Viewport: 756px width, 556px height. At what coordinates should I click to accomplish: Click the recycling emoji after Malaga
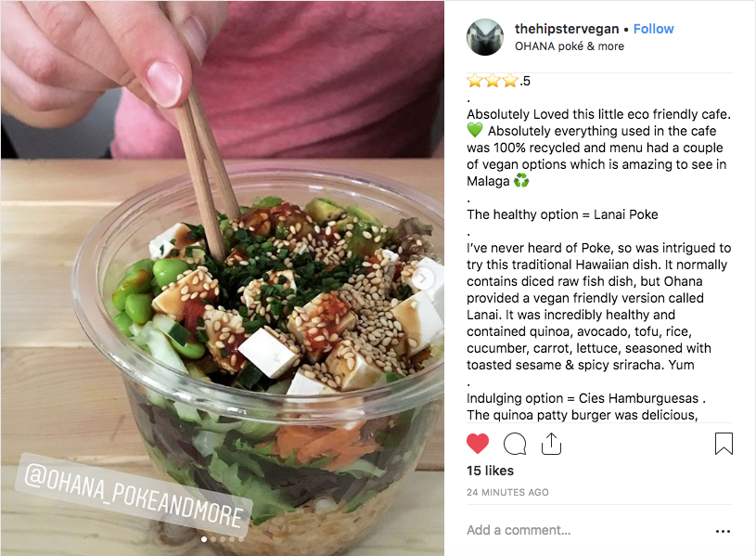tap(521, 181)
